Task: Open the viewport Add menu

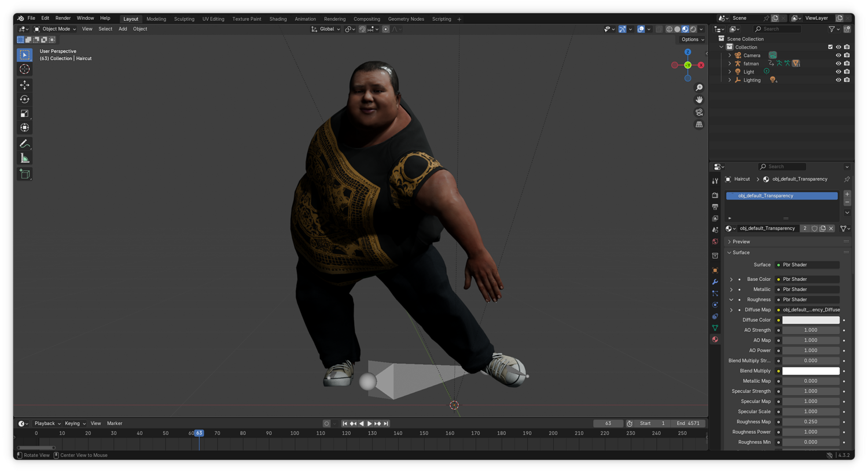Action: (x=123, y=29)
